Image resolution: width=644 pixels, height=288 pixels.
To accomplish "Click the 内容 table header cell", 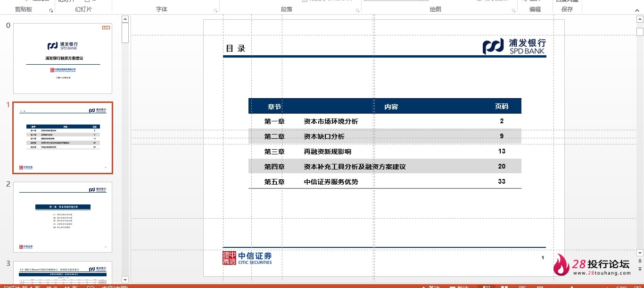I will click(391, 106).
